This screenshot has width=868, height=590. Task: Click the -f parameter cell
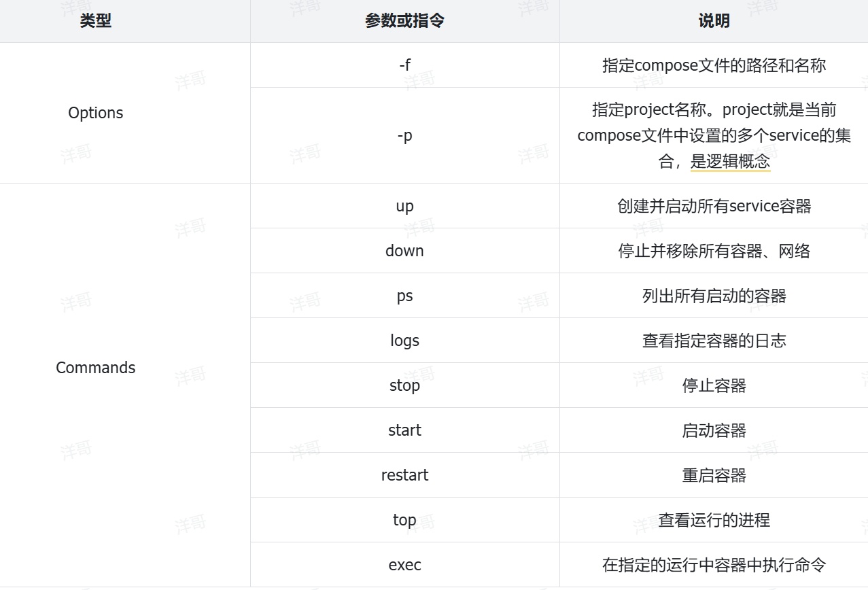[x=404, y=65]
